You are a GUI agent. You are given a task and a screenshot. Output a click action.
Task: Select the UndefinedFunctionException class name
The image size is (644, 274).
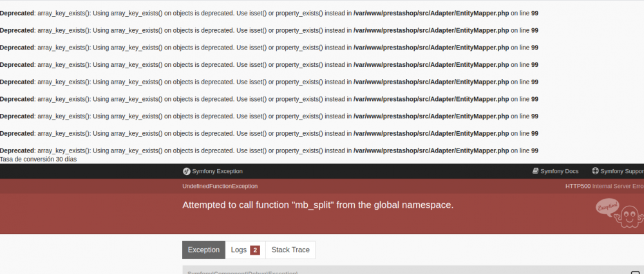tap(220, 187)
